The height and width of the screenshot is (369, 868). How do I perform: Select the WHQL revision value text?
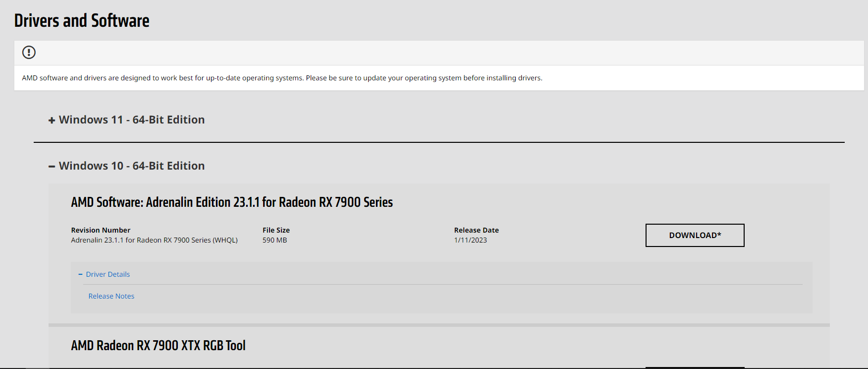[154, 240]
